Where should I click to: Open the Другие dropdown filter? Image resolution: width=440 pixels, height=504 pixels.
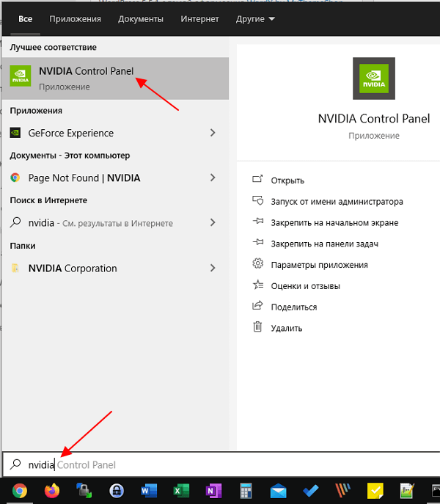(255, 19)
